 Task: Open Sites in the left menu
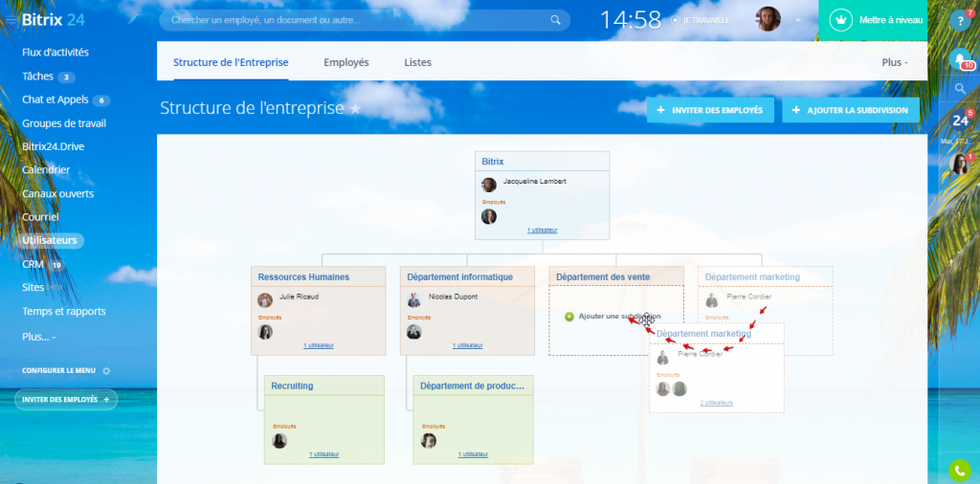click(x=33, y=287)
